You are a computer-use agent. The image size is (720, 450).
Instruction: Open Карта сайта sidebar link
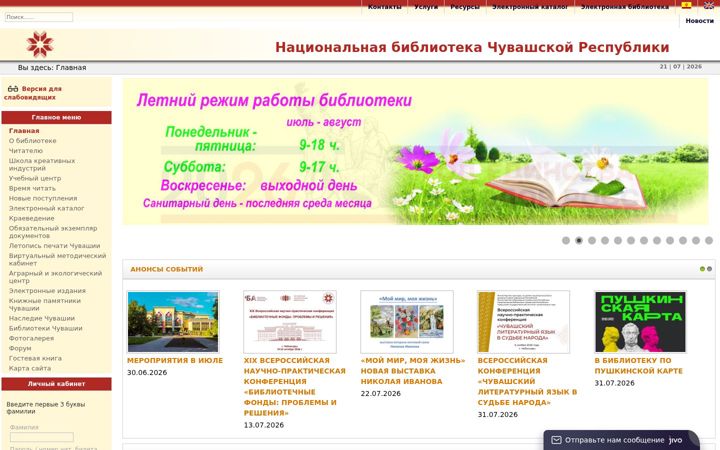(30, 368)
